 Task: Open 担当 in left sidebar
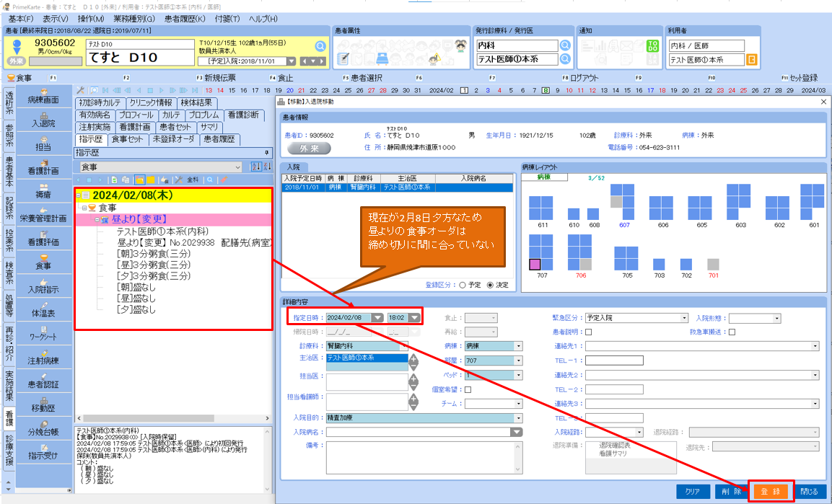click(43, 143)
